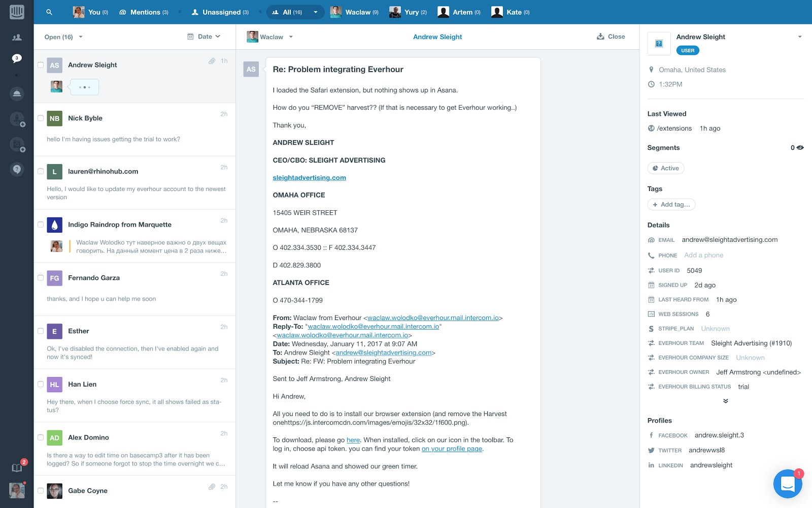The height and width of the screenshot is (508, 812).
Task: Click attachment paperclip on Gabe Coyne conversation
Action: tap(212, 487)
